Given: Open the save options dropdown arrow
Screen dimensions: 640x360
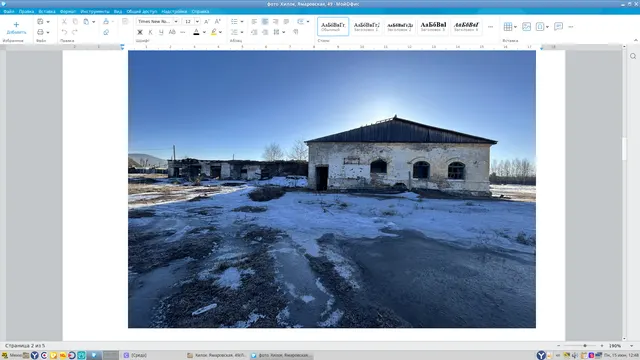Looking at the screenshot, I should [48, 22].
